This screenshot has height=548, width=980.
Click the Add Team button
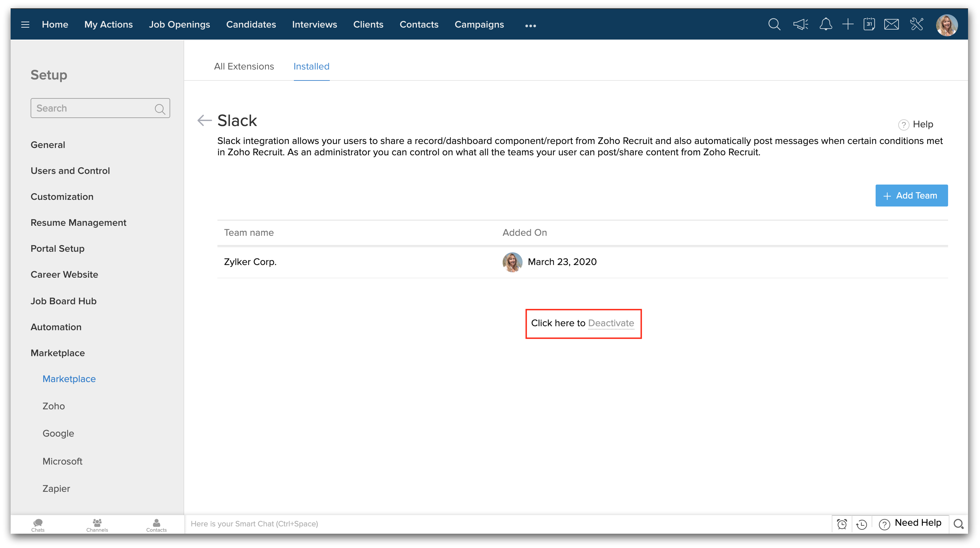click(x=911, y=196)
